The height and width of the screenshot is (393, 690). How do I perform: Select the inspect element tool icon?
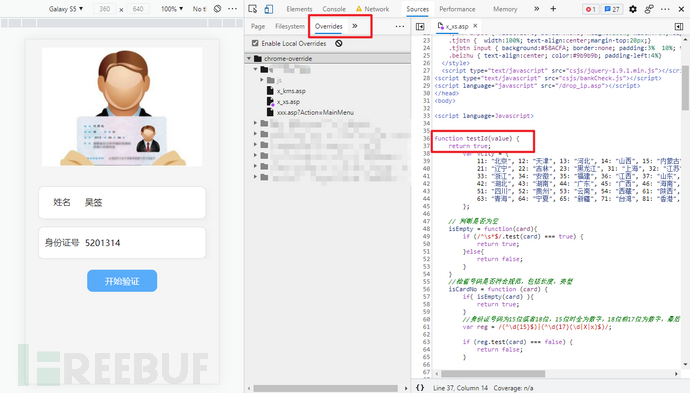253,9
